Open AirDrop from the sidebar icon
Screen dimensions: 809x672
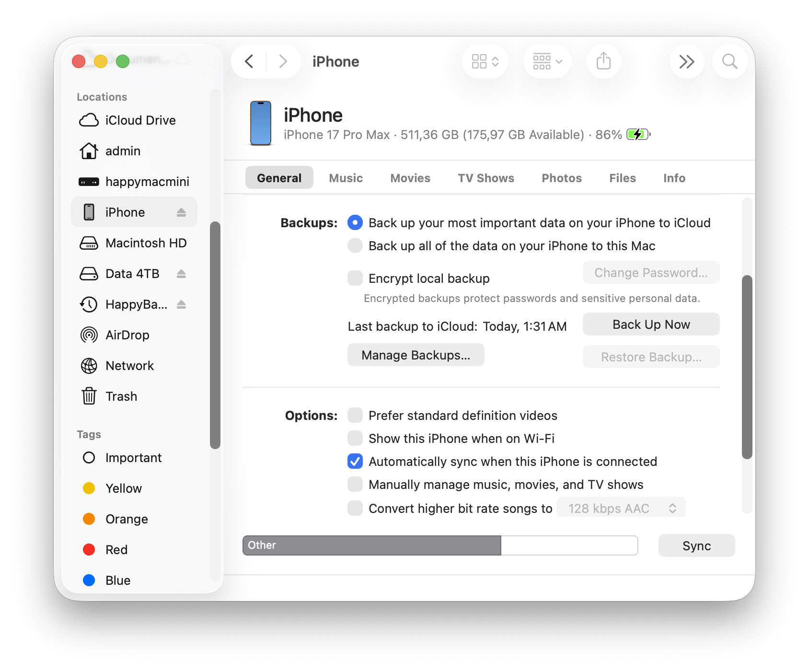coord(89,335)
